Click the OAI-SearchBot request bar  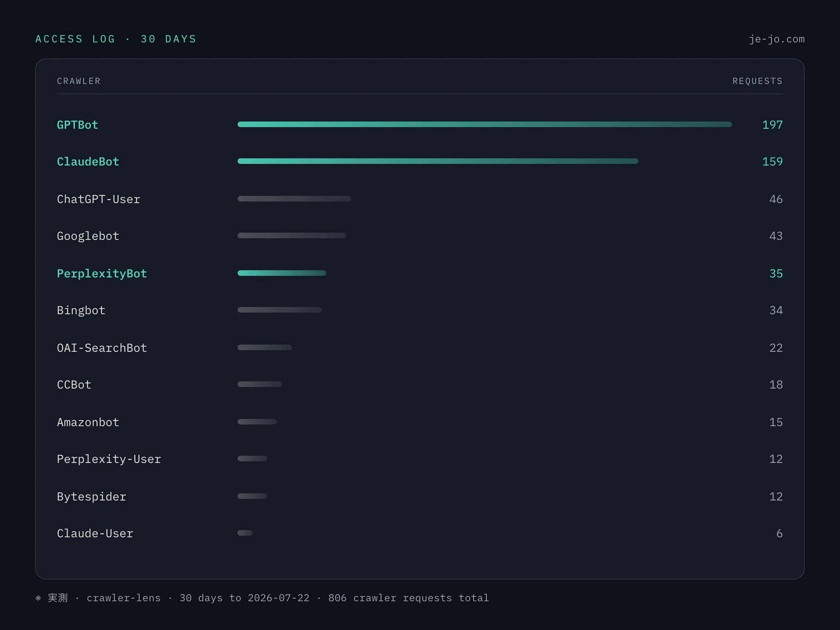(265, 347)
